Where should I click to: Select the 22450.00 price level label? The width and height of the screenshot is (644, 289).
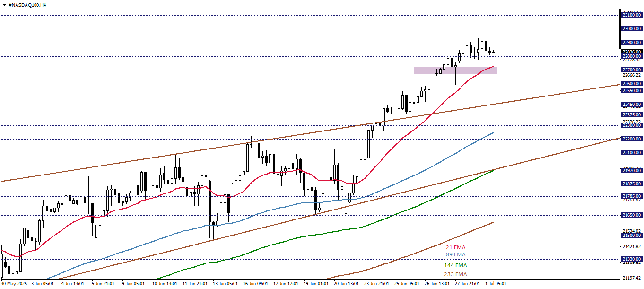click(631, 104)
